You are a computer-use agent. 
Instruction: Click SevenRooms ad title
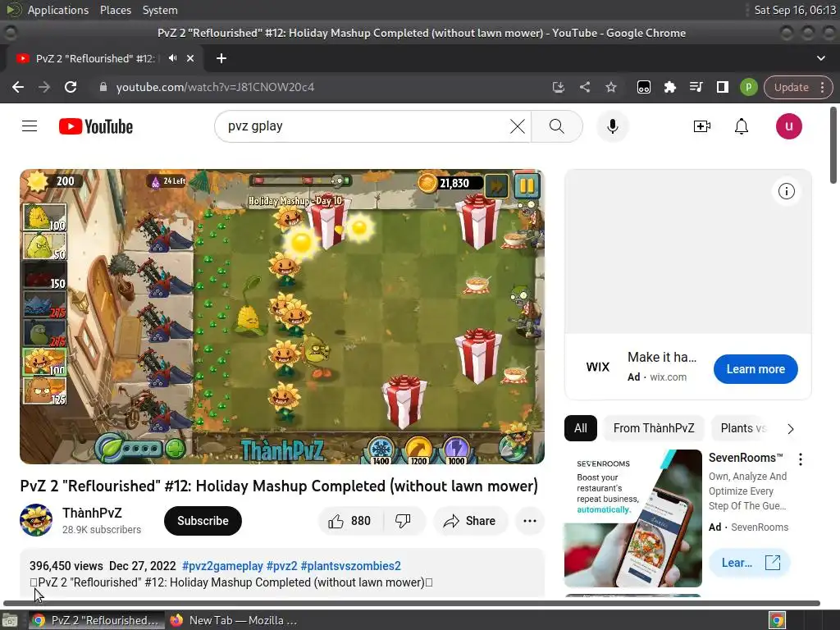coord(746,458)
